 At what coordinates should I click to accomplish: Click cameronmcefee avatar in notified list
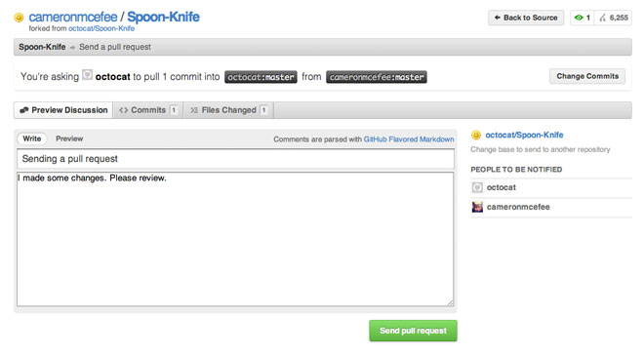click(477, 207)
